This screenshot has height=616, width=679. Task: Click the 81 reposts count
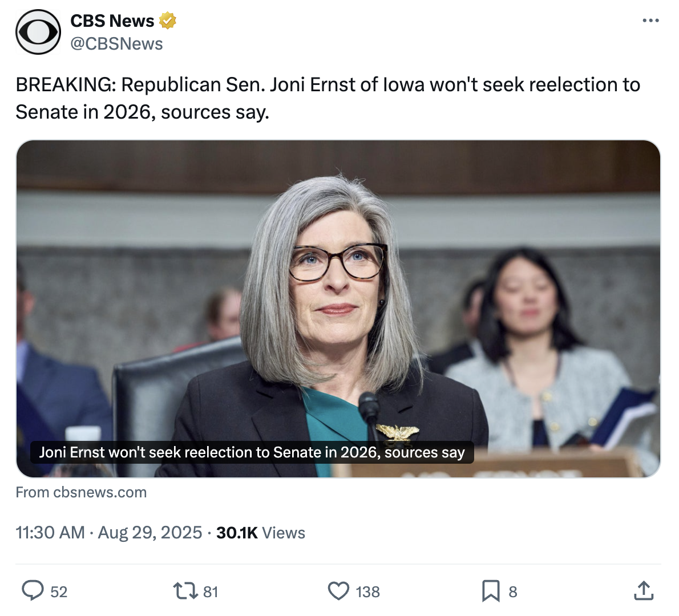(211, 592)
